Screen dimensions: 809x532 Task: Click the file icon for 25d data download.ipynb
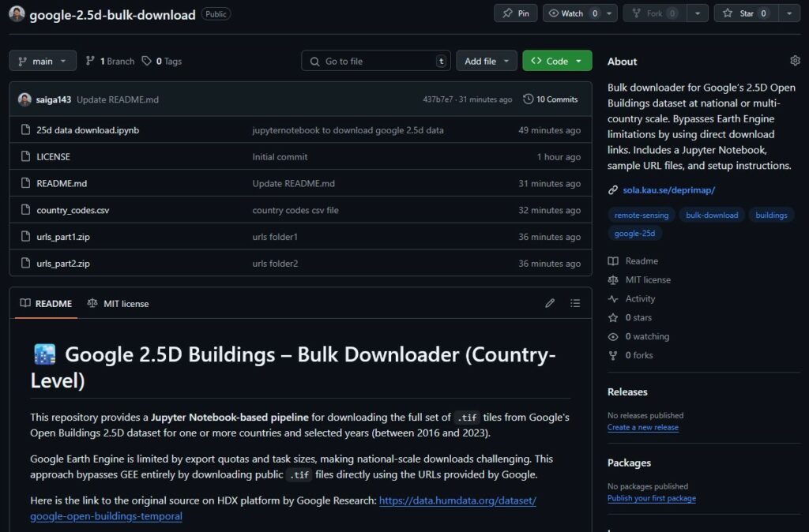[x=25, y=130]
